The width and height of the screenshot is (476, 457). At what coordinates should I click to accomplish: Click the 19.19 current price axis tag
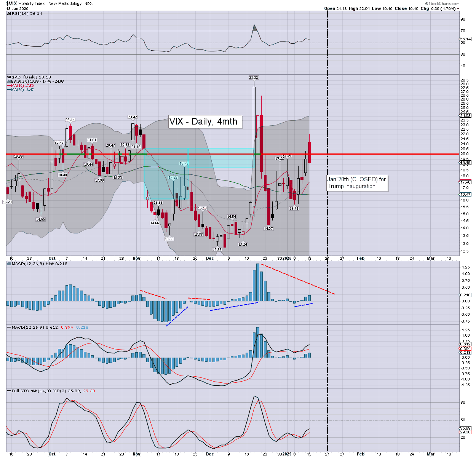465,163
